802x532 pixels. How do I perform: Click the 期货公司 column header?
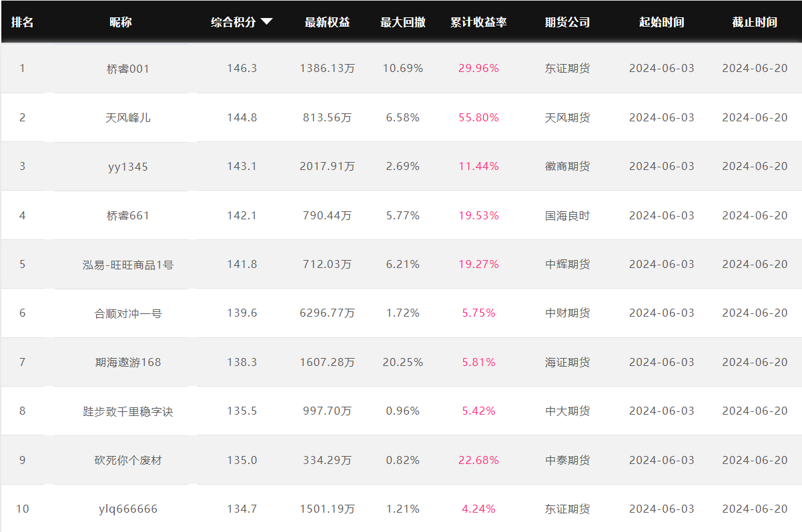pyautogui.click(x=567, y=22)
